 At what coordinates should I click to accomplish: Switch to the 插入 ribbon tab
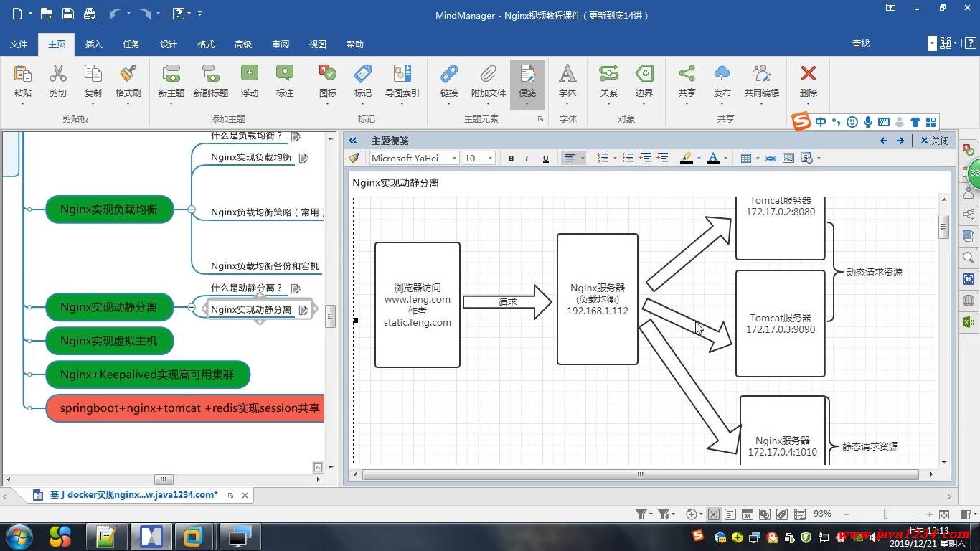pyautogui.click(x=94, y=44)
